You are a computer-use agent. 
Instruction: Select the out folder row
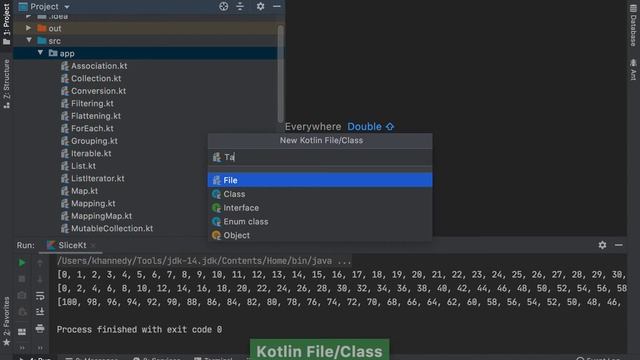[x=146, y=28]
